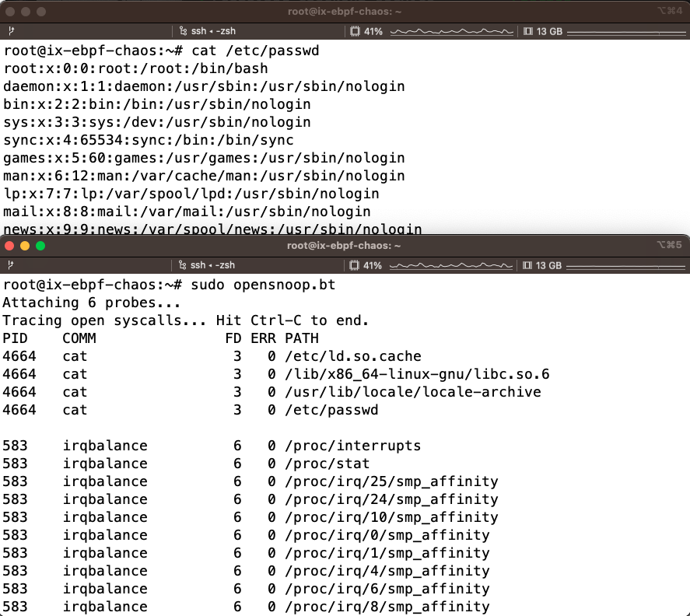Click the ERR column header
The image size is (690, 616).
point(263,338)
